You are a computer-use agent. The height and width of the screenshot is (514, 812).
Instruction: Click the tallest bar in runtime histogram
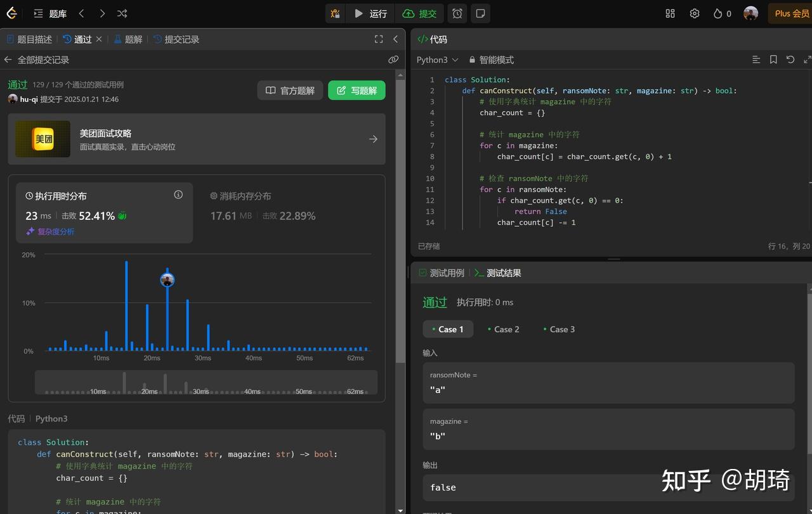click(x=126, y=306)
